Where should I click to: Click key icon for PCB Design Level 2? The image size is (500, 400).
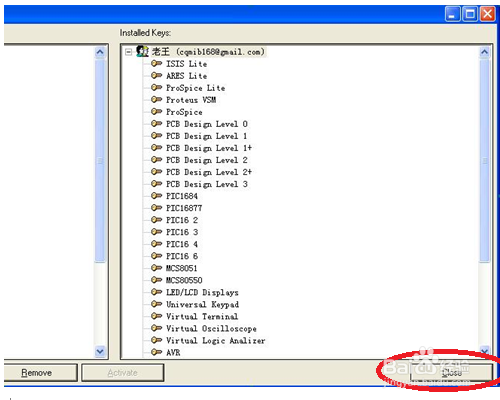pos(156,160)
